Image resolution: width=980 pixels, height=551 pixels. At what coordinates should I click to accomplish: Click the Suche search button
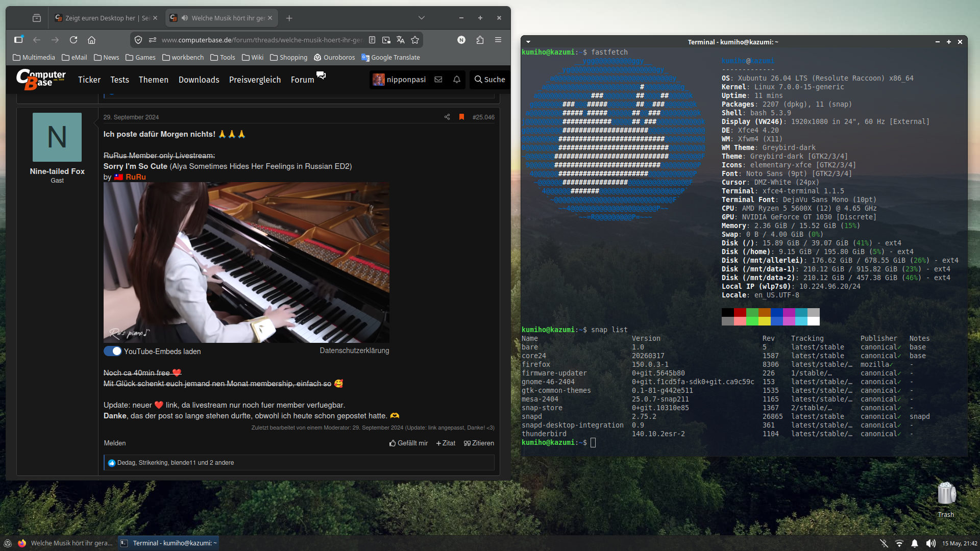click(489, 80)
